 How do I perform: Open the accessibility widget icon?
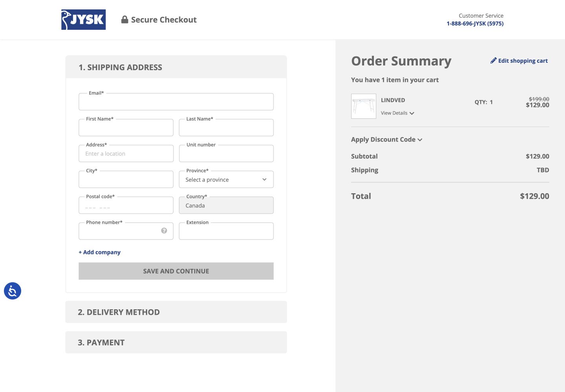[13, 291]
